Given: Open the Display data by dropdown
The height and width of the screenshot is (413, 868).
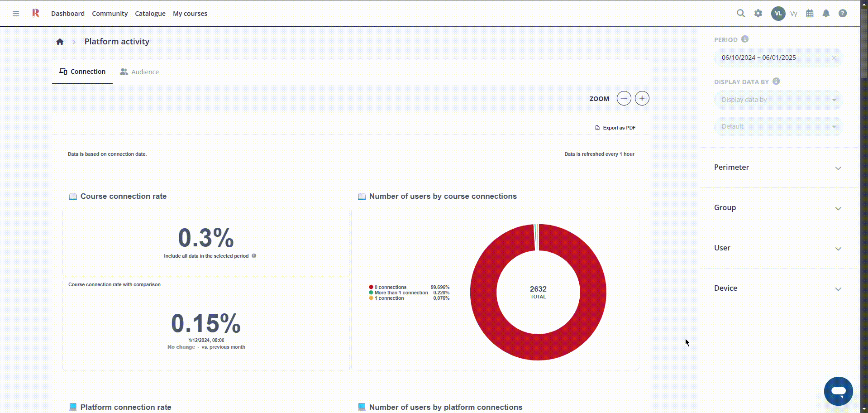Looking at the screenshot, I should (x=778, y=100).
